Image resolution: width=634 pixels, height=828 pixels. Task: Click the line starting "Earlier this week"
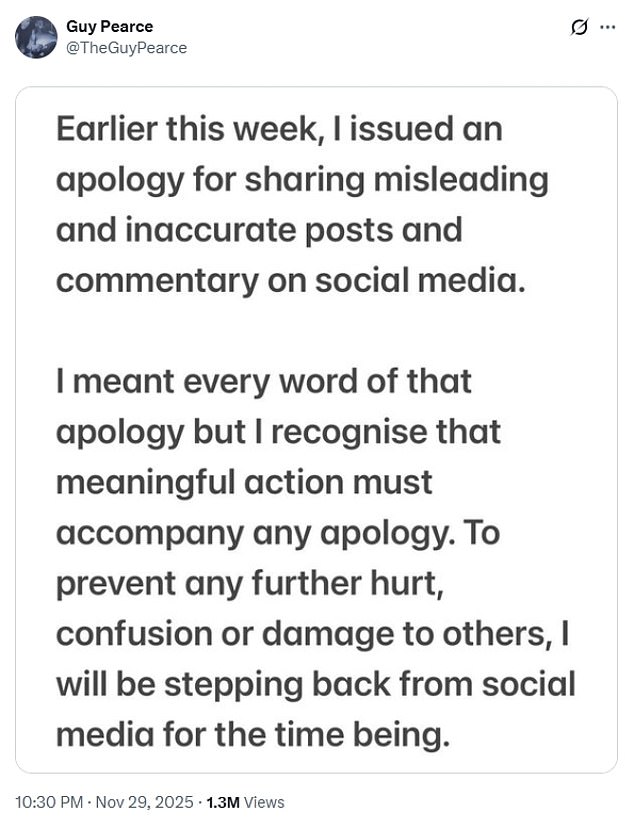[278, 130]
